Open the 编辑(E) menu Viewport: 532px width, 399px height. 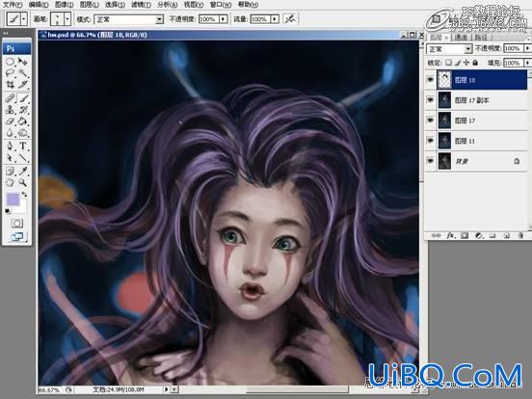pyautogui.click(x=39, y=5)
